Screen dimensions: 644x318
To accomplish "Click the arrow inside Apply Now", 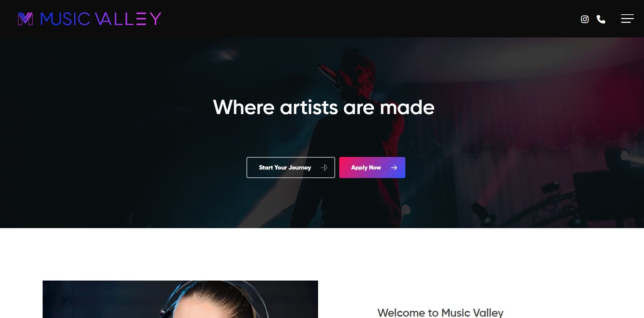I will (394, 168).
